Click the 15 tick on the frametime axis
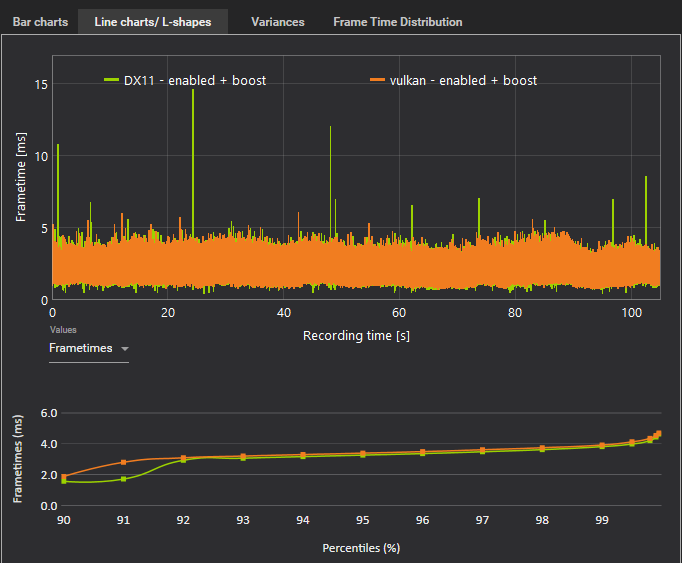The image size is (682, 563). (41, 84)
